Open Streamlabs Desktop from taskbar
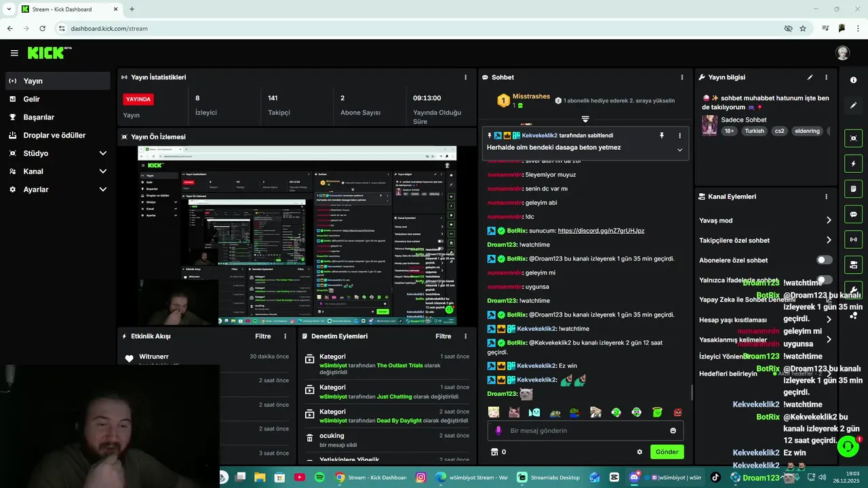The image size is (868, 488). point(549,477)
